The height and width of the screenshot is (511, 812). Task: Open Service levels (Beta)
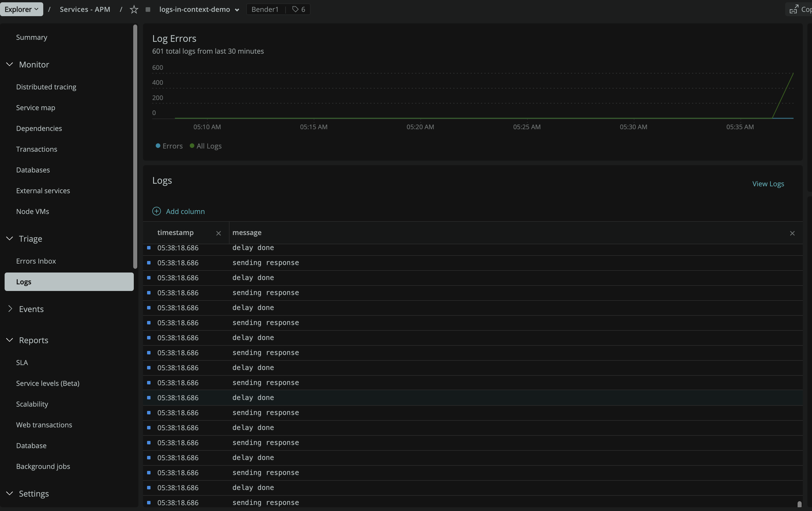[x=48, y=383]
